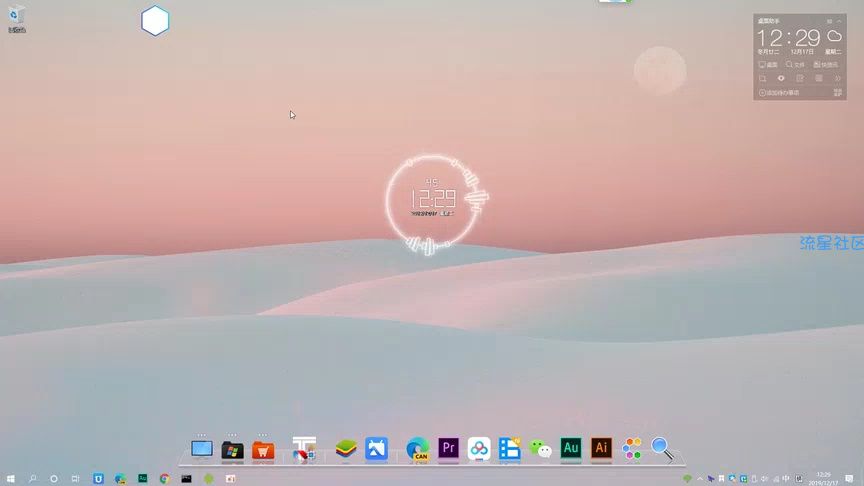
Task: Click the tray icon just left of the clock
Action: click(x=799, y=479)
